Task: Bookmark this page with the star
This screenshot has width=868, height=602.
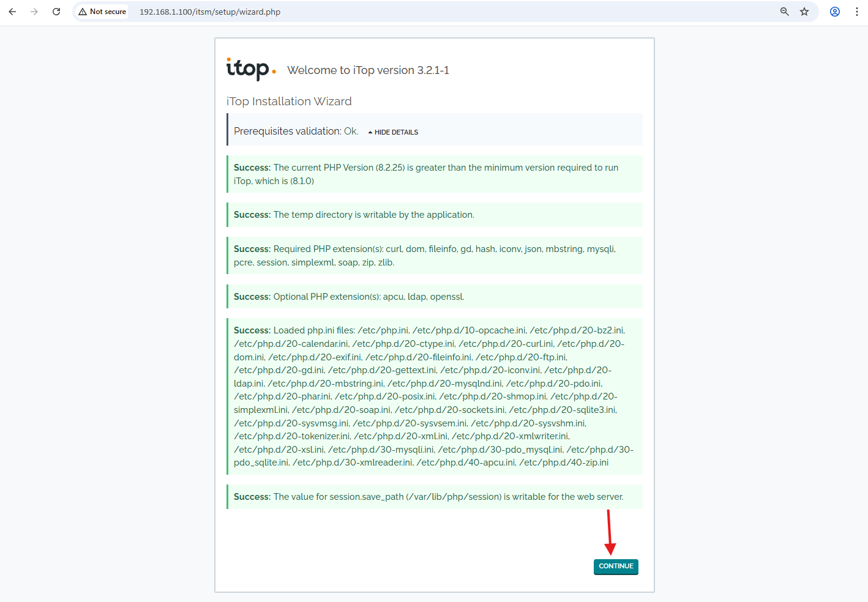Action: pos(804,12)
